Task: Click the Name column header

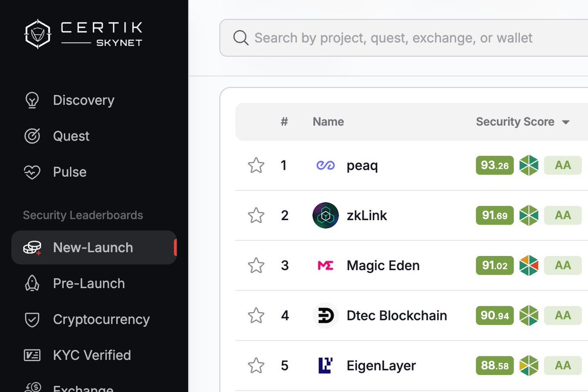Action: click(328, 122)
